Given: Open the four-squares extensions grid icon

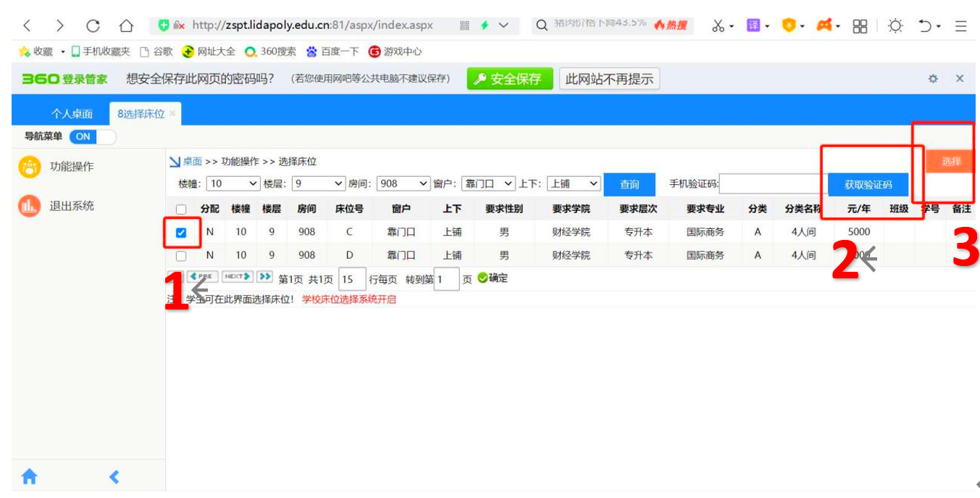Looking at the screenshot, I should click(x=860, y=26).
